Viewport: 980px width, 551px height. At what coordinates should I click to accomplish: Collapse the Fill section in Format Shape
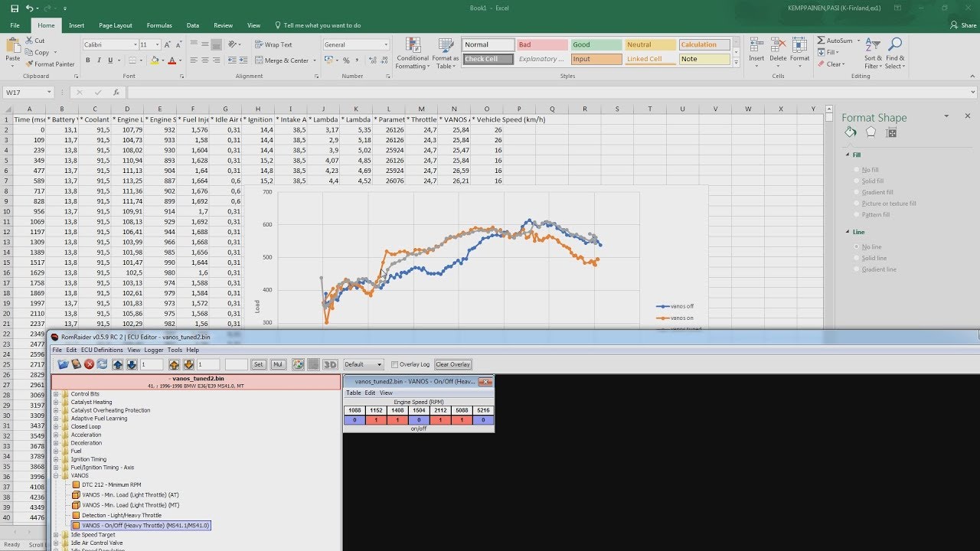848,155
